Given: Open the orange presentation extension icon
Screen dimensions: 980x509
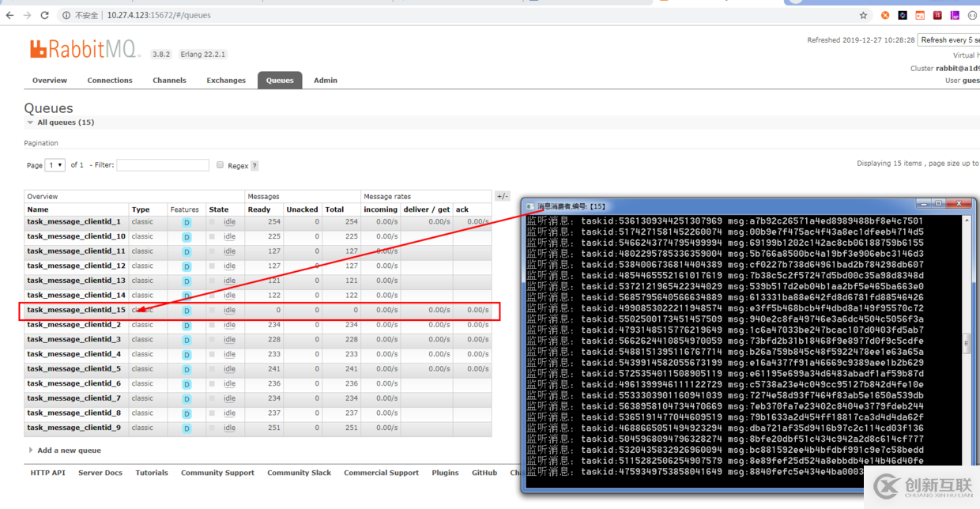Looking at the screenshot, I should point(920,15).
